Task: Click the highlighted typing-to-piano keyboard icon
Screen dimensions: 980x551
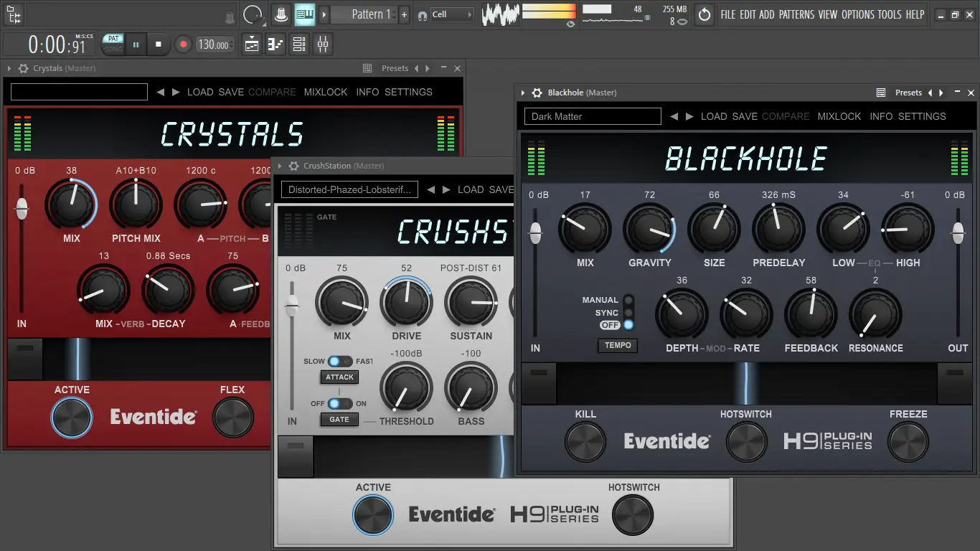Action: click(304, 14)
